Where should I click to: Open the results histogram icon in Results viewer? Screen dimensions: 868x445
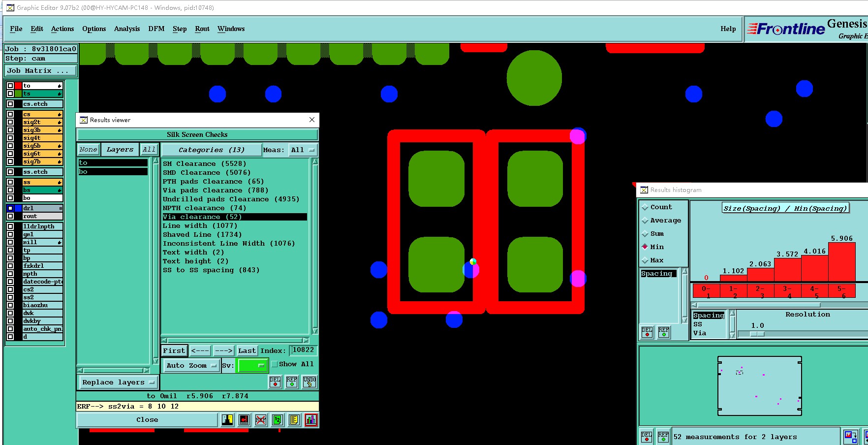[x=310, y=420]
